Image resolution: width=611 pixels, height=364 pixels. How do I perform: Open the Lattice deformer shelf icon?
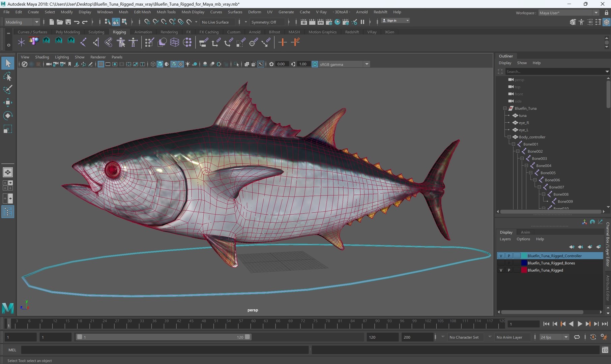click(175, 42)
